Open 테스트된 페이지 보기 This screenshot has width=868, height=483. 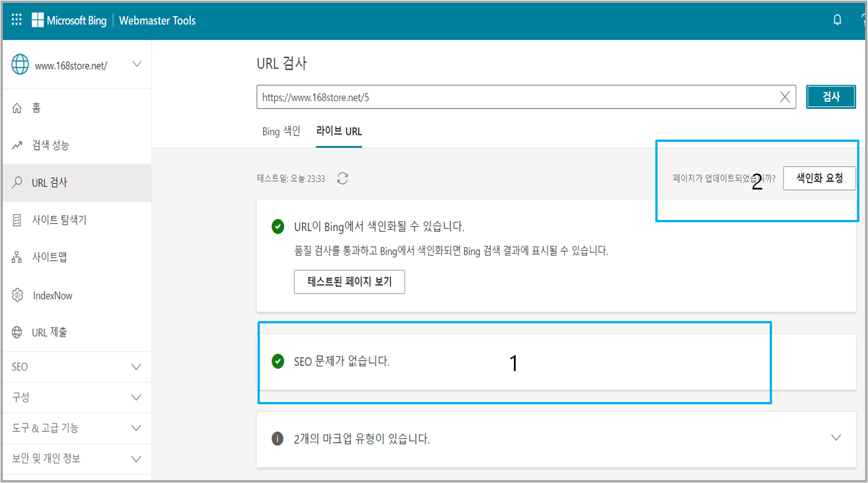(x=349, y=282)
